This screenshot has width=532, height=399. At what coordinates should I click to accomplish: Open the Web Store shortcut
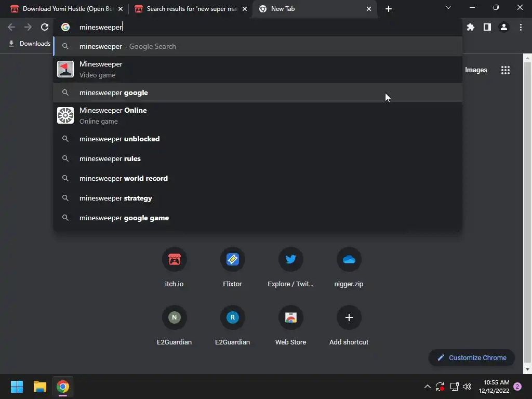pyautogui.click(x=291, y=326)
